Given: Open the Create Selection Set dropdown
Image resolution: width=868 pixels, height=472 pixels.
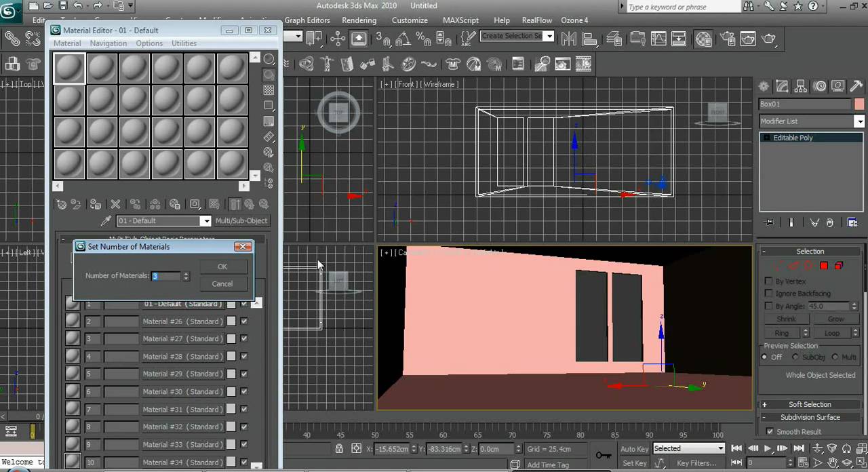Looking at the screenshot, I should coord(549,36).
